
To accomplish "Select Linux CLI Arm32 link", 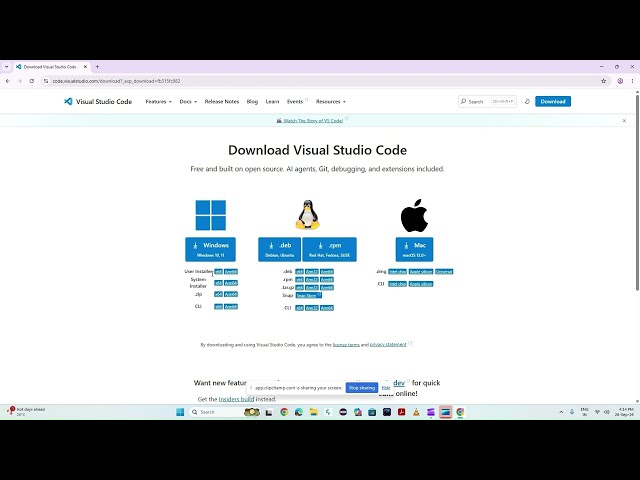I will (x=312, y=308).
